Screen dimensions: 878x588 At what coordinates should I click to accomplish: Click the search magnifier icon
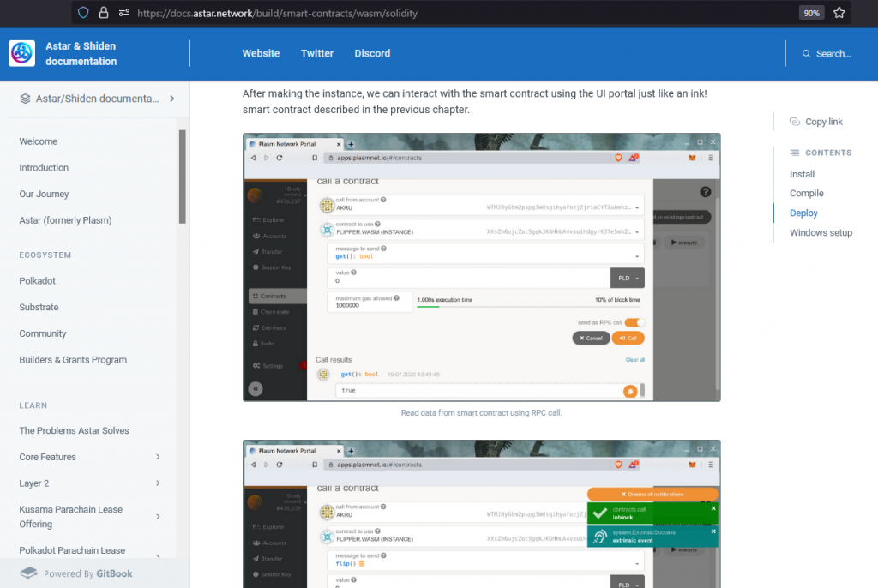coord(806,53)
